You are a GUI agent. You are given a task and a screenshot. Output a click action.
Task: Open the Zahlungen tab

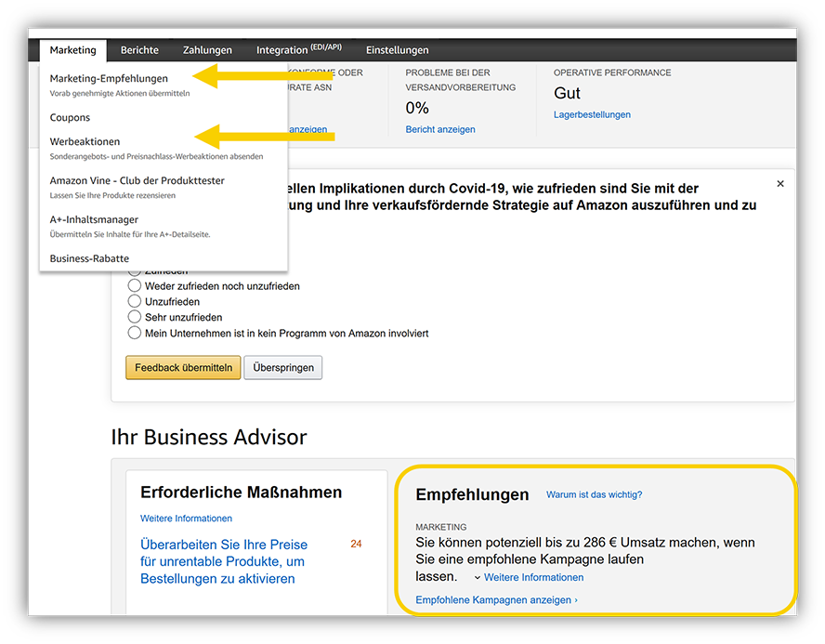[207, 50]
